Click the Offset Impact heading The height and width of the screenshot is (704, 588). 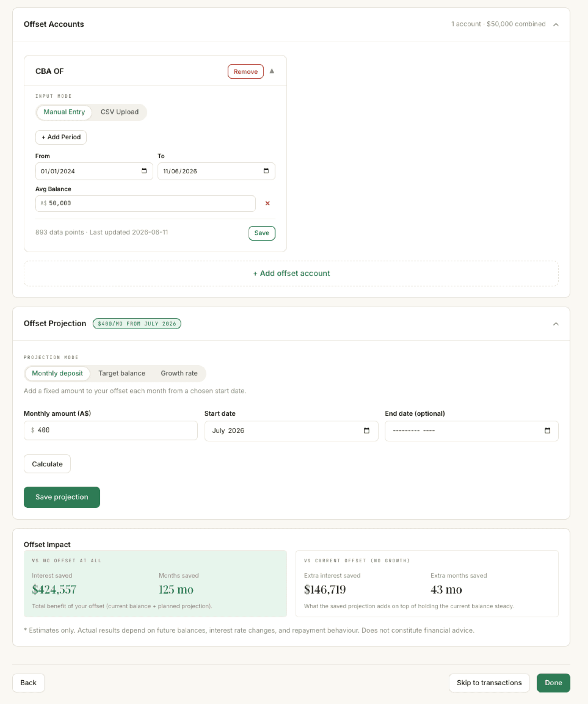click(x=47, y=545)
